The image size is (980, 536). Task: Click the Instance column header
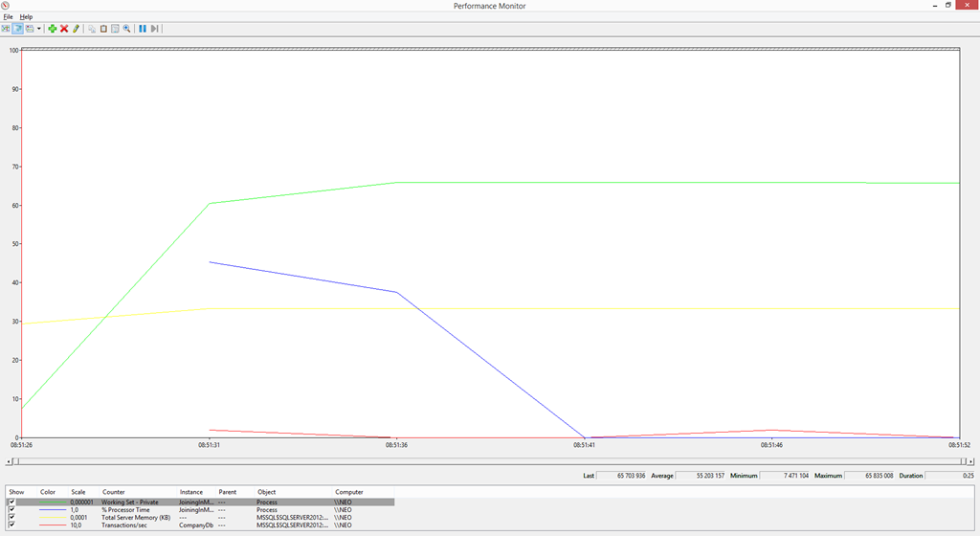[x=191, y=492]
